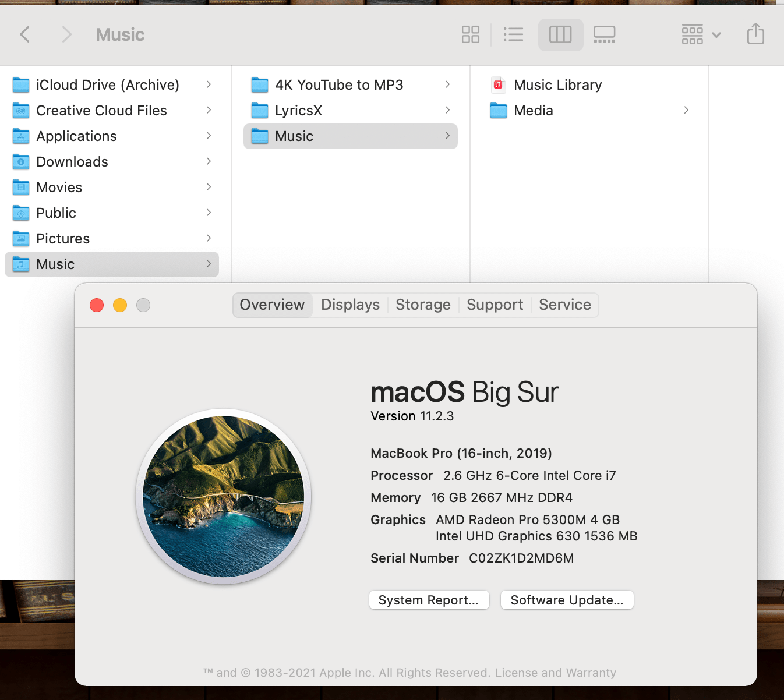Open the Storage tab

(x=423, y=305)
